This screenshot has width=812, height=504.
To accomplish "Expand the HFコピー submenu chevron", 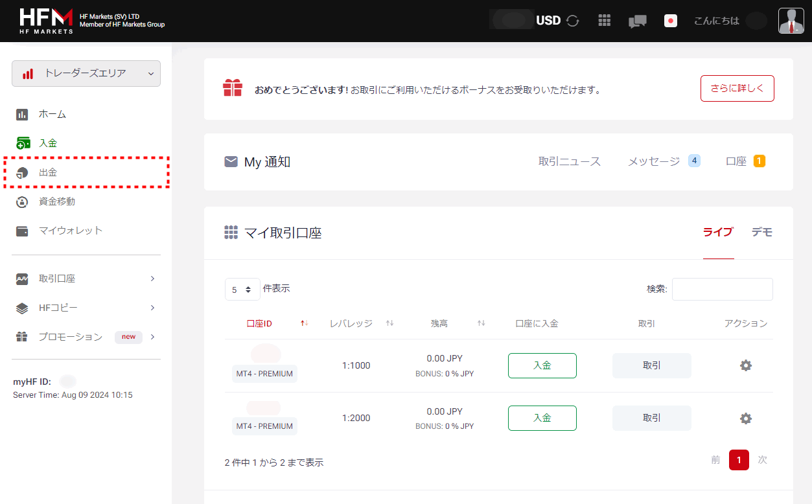I will [x=152, y=308].
